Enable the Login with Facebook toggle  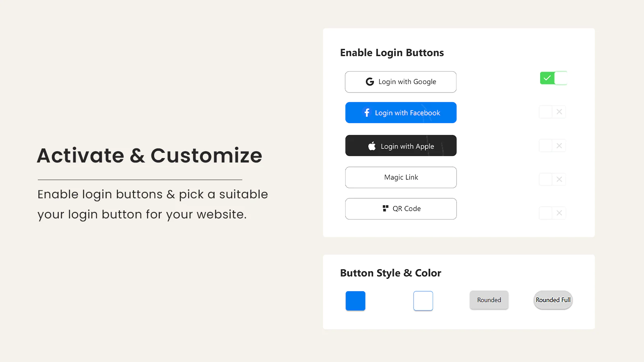(552, 112)
